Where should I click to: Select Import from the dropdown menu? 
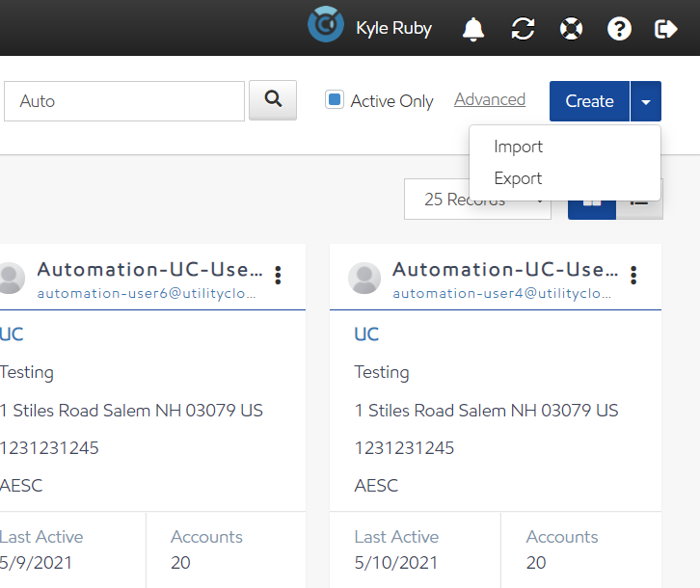[518, 147]
